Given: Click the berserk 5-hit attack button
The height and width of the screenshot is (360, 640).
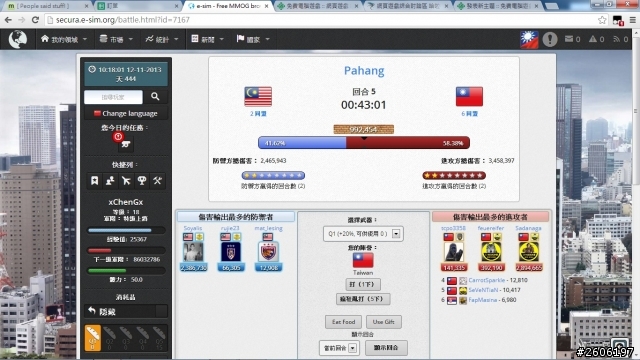Looking at the screenshot, I should pyautogui.click(x=363, y=299).
